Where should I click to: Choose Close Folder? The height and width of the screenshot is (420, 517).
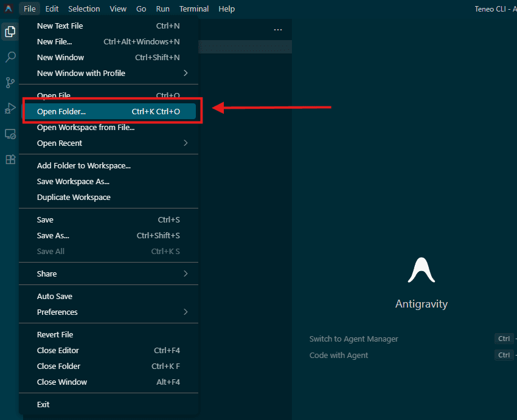point(108,366)
